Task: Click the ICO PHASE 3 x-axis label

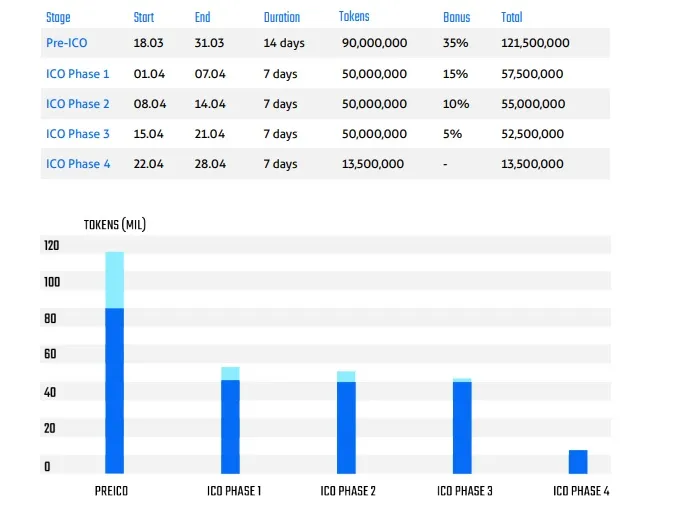Action: coord(465,491)
